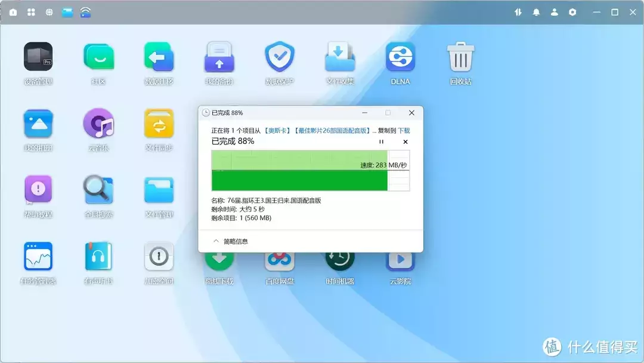Screen dimensions: 644x363
Task: Open the 下载 destination link
Action: (404, 131)
